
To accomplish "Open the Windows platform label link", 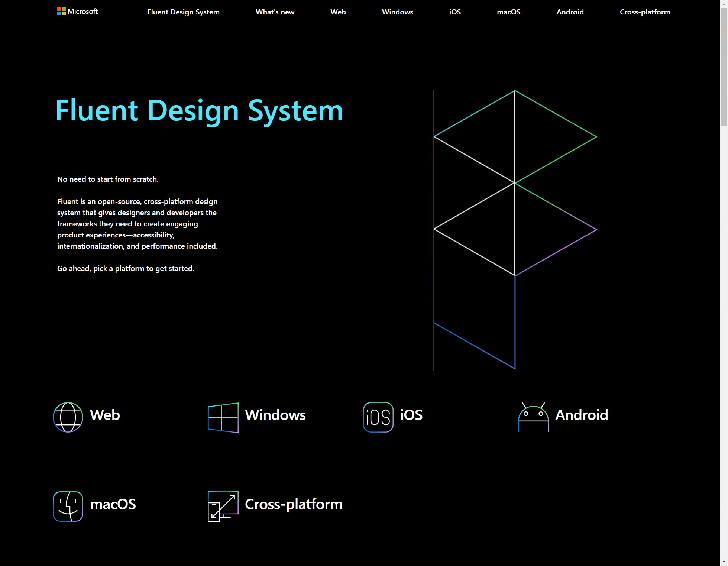I will (275, 415).
